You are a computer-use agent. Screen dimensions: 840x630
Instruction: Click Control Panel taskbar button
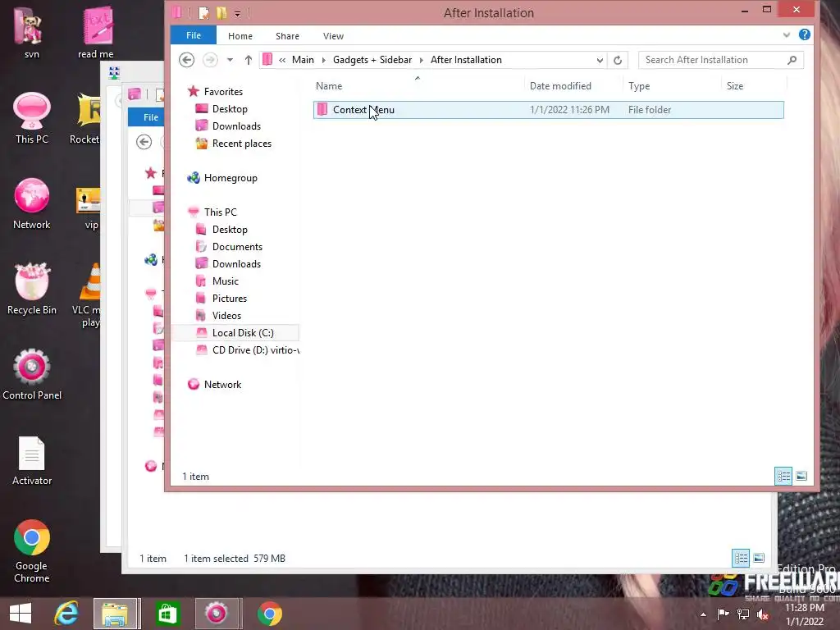tap(217, 614)
